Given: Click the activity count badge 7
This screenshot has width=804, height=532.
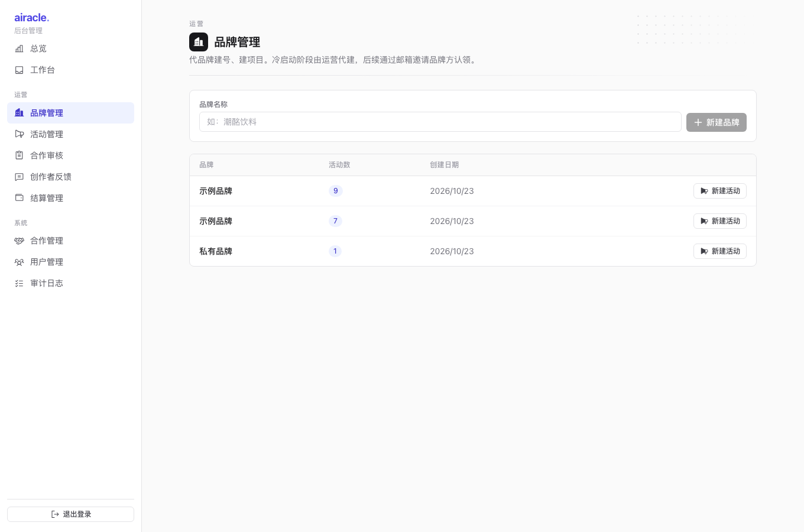Looking at the screenshot, I should pos(335,221).
